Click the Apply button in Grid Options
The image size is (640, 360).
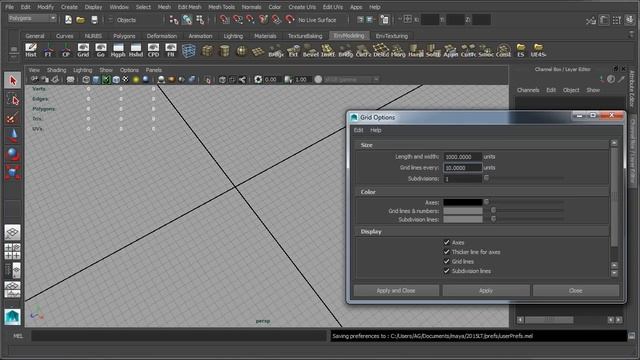pos(486,291)
